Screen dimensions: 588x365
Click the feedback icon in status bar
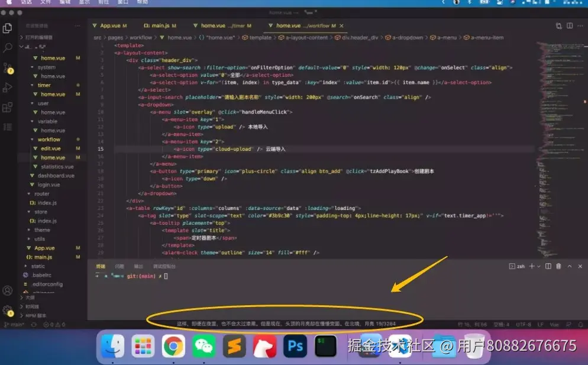pyautogui.click(x=569, y=325)
